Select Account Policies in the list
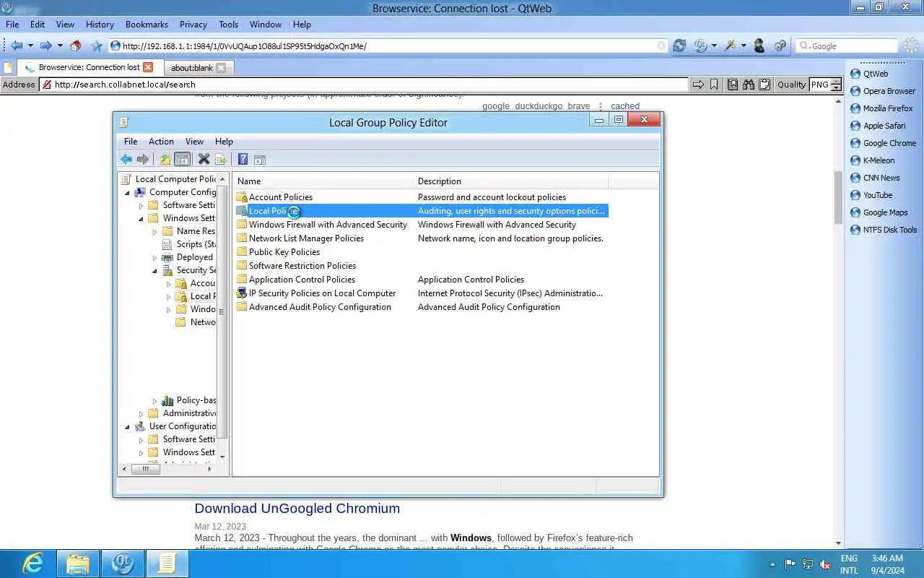This screenshot has height=578, width=924. pyautogui.click(x=281, y=197)
